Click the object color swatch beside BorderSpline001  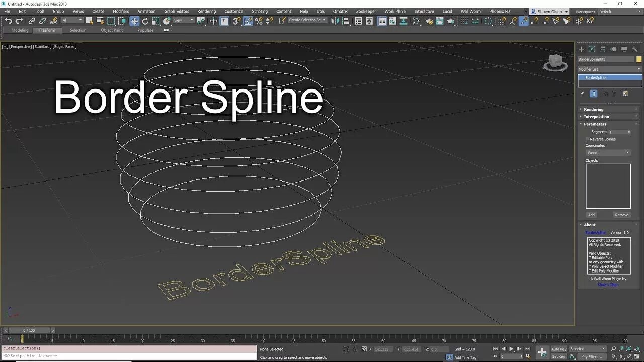[639, 59]
